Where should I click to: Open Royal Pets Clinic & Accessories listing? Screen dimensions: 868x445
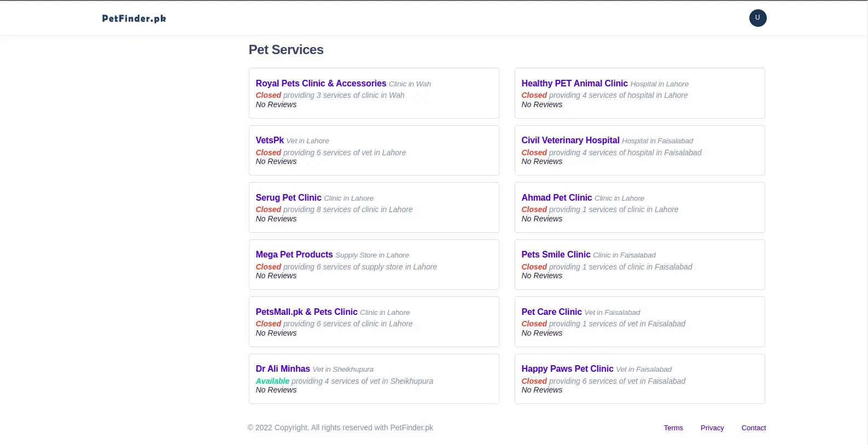pos(321,84)
